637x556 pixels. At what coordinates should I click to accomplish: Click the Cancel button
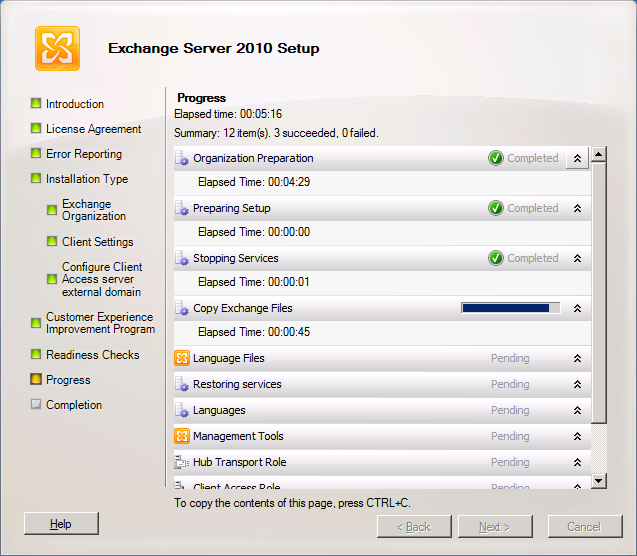pos(584,526)
